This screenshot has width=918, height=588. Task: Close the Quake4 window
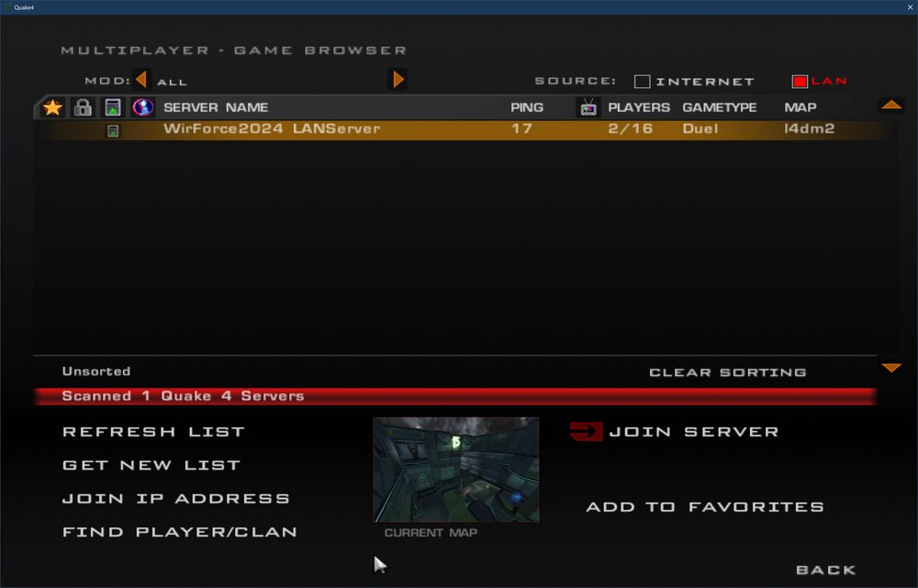(910, 7)
